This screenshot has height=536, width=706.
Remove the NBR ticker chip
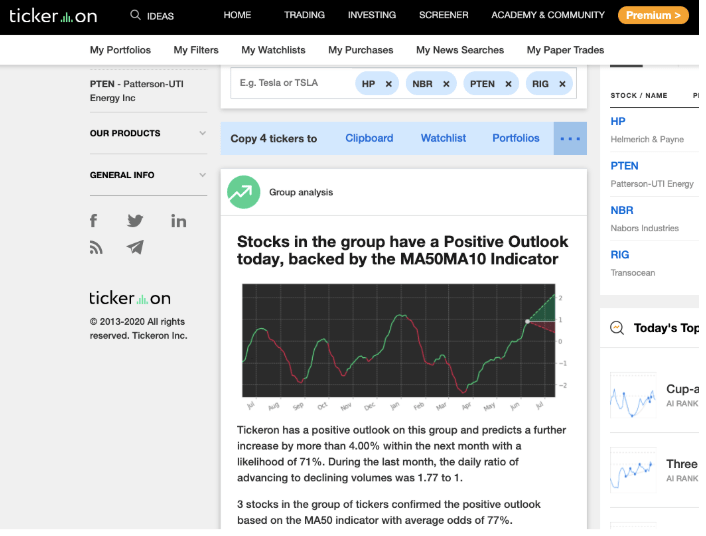click(x=446, y=84)
